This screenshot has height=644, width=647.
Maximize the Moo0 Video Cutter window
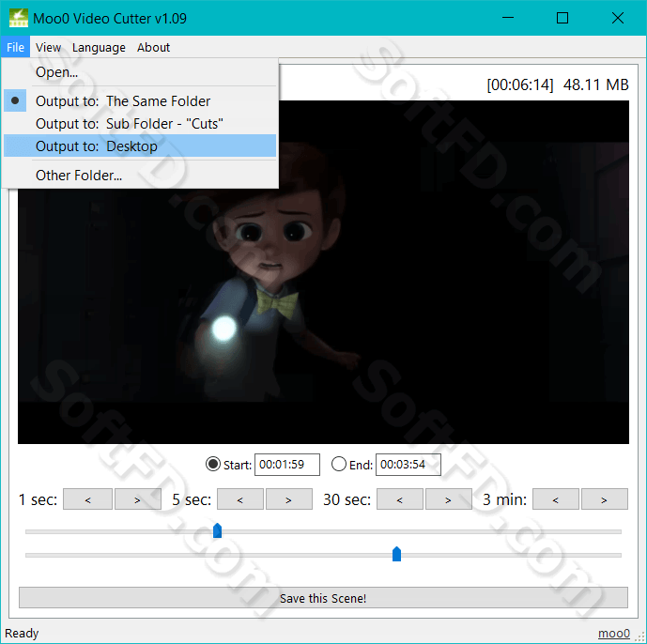(x=562, y=18)
